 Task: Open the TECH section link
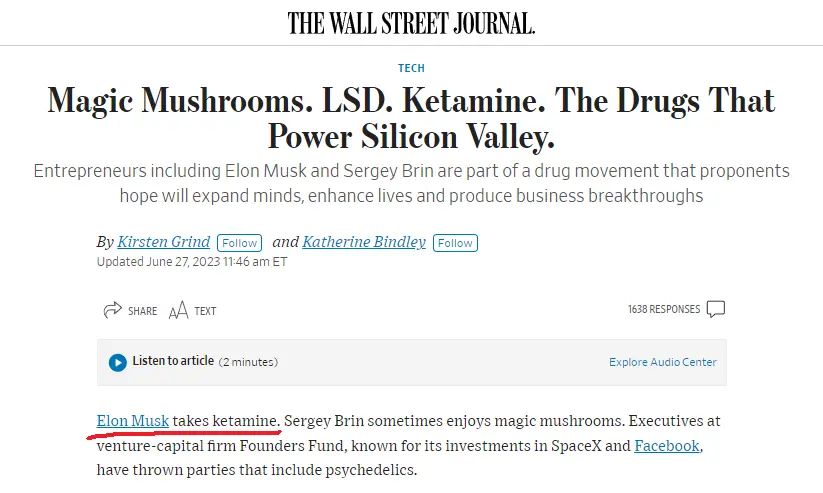click(x=411, y=68)
